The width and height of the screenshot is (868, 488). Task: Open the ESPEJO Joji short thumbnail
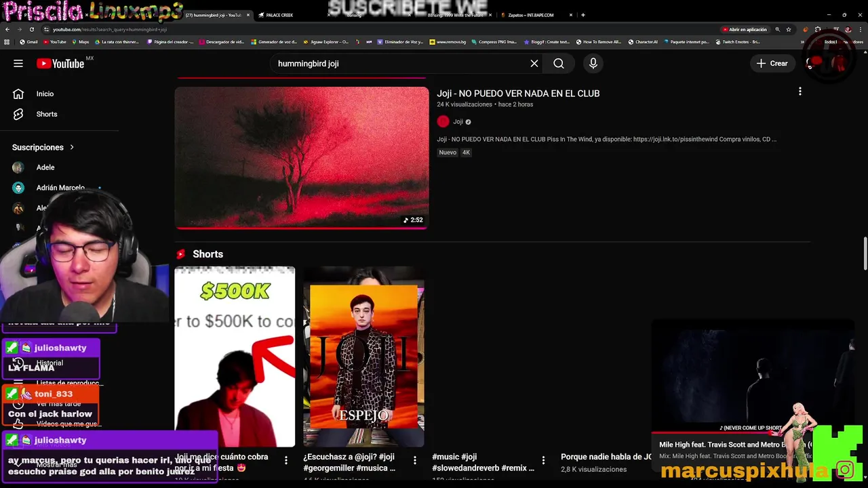(363, 357)
